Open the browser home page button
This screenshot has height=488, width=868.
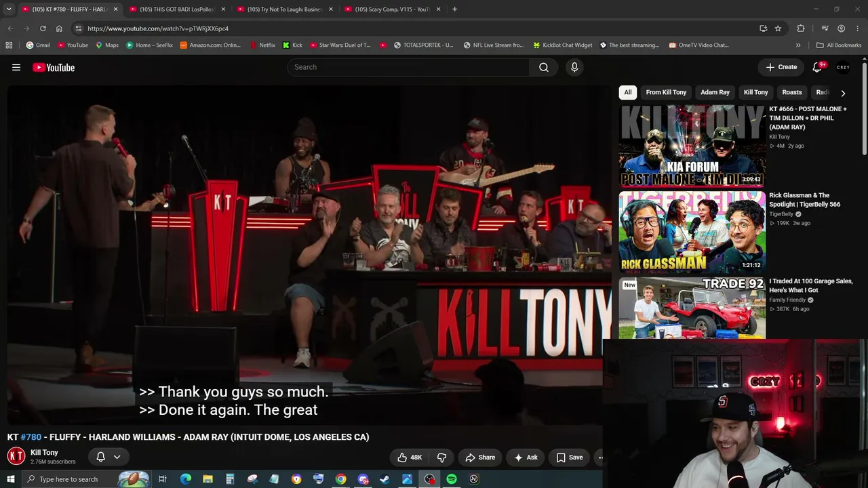click(59, 28)
